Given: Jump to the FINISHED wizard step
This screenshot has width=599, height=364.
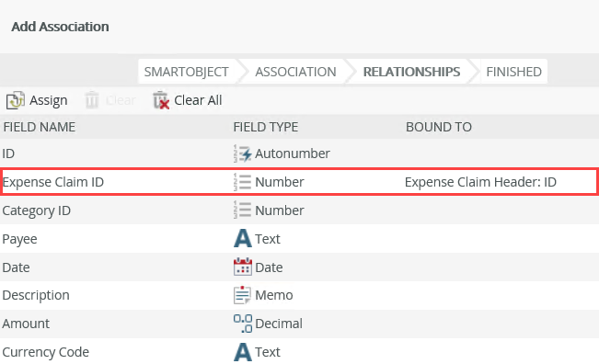Looking at the screenshot, I should click(x=513, y=72).
